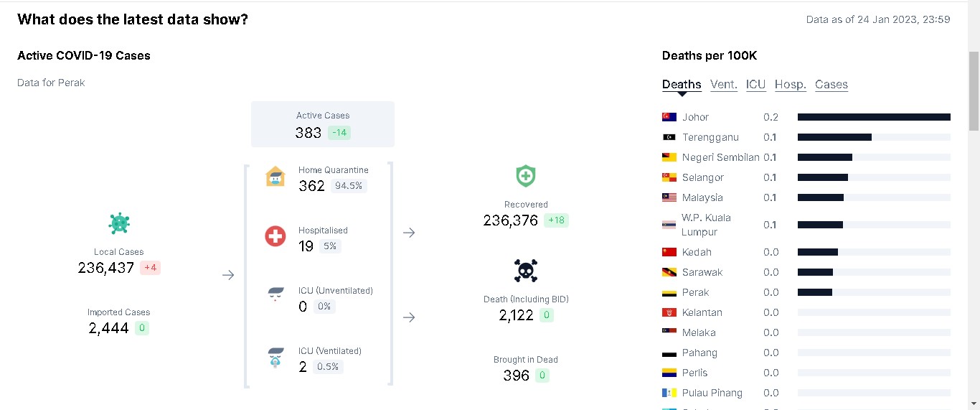Click the page vertical scrollbar thumb
This screenshot has height=410, width=980.
click(974, 90)
